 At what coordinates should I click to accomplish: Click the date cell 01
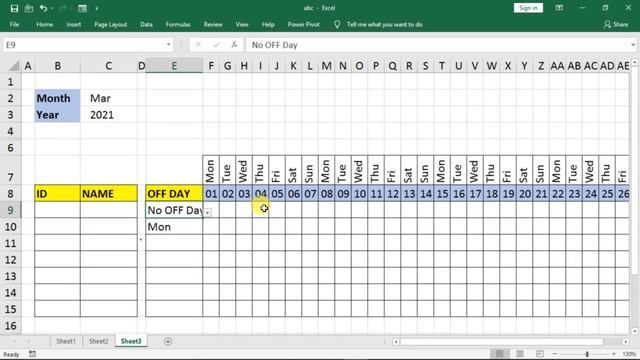[x=211, y=194]
